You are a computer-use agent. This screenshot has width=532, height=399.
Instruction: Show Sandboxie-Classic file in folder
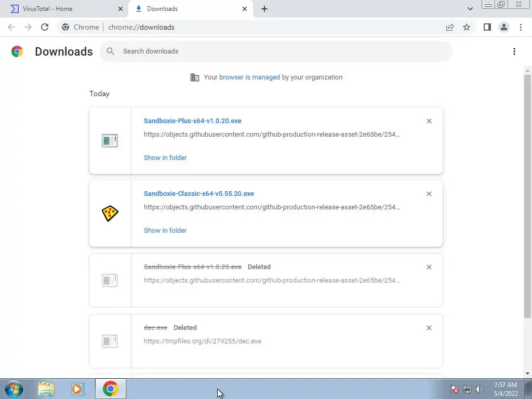165,230
